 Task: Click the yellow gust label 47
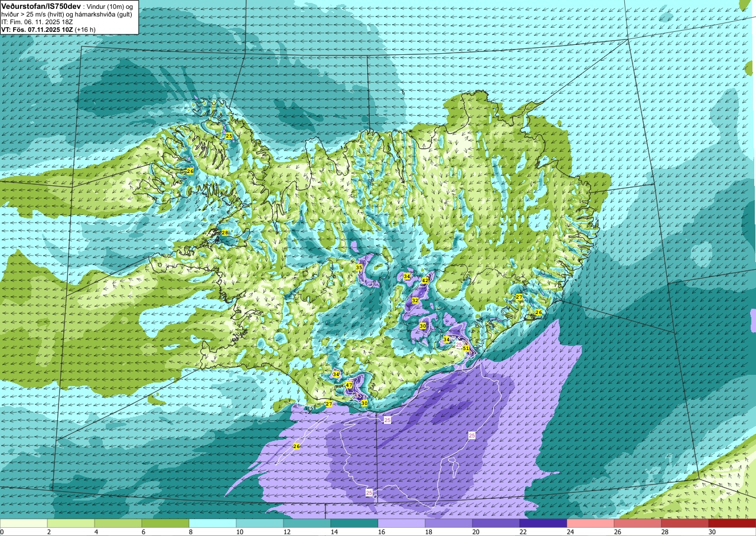(x=349, y=385)
